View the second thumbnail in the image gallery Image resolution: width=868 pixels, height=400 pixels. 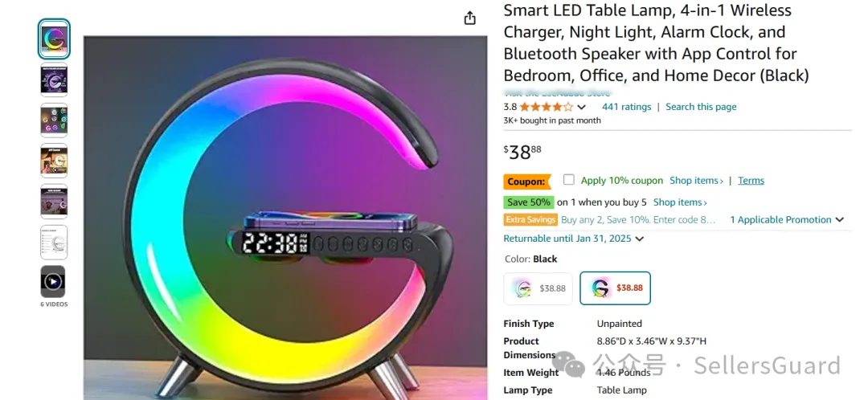(x=54, y=80)
